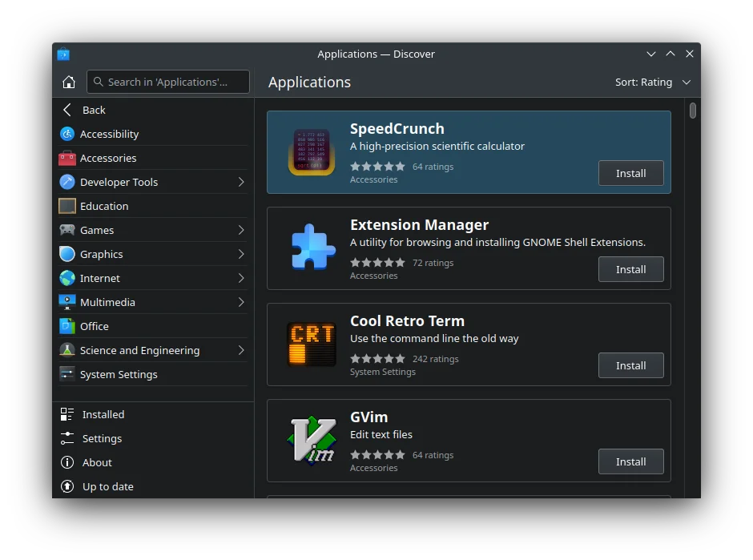Screen dimensions: 753x560
Task: Click the SpeedCrunch calculator app icon
Action: (311, 152)
